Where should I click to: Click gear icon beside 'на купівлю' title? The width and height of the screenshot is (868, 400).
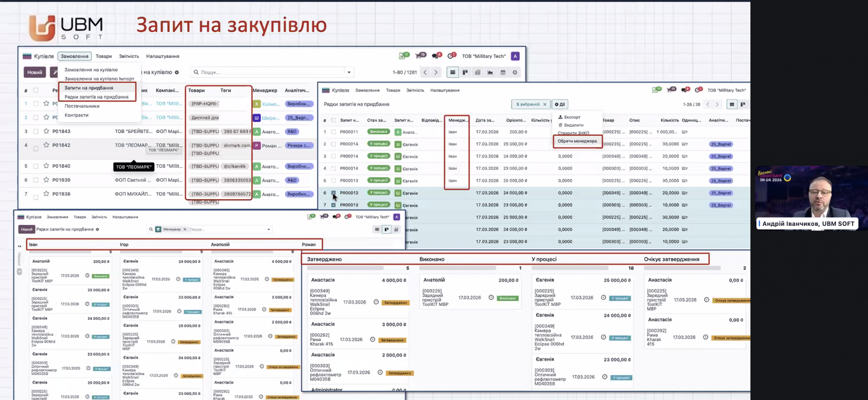click(x=177, y=72)
